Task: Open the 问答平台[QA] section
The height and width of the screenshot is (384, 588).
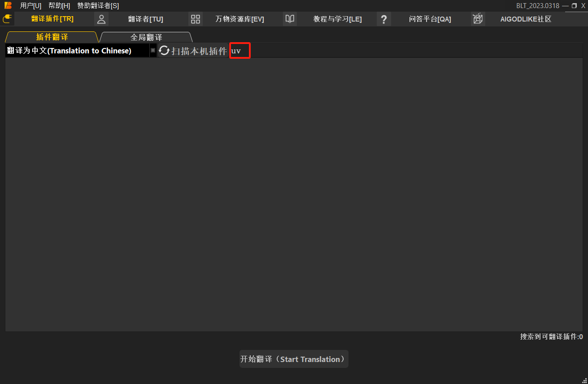Action: (430, 19)
